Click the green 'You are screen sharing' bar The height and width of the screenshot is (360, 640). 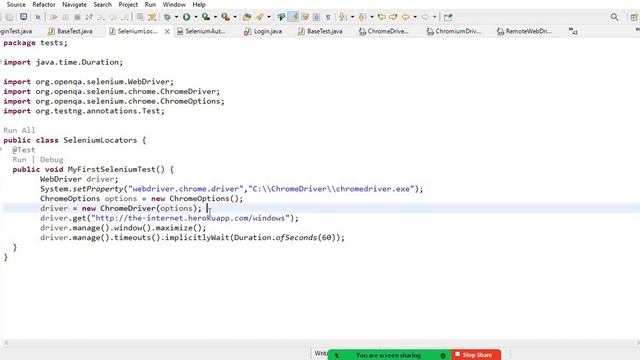[x=389, y=355]
